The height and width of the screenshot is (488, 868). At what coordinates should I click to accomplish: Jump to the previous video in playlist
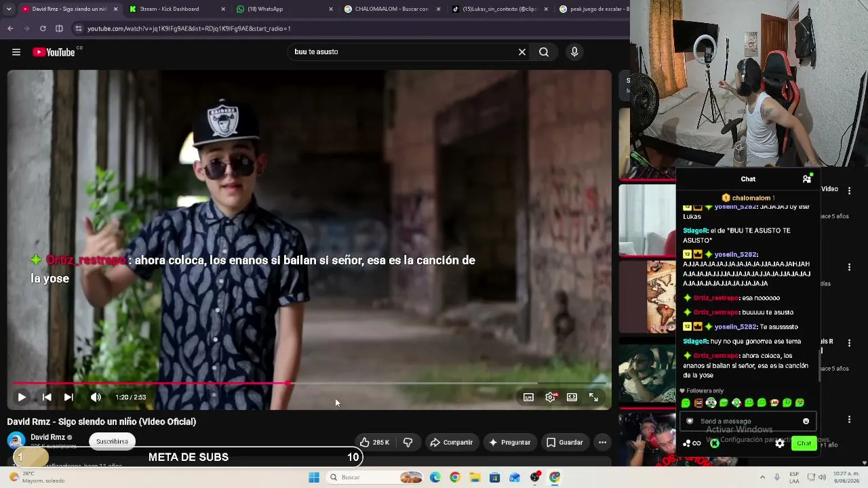click(47, 397)
